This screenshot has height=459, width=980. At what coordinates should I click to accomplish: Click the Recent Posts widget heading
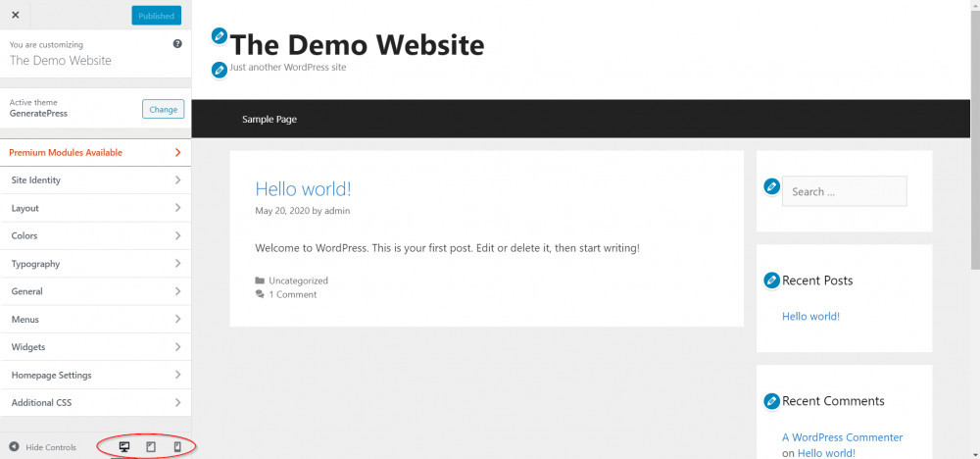tap(817, 280)
